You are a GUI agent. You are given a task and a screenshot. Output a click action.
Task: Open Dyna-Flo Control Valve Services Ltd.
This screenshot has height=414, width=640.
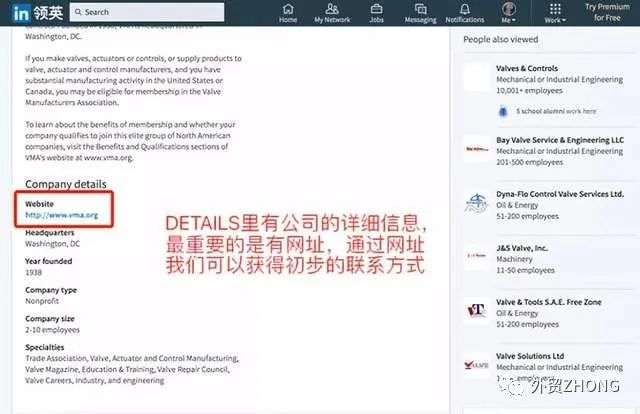pyautogui.click(x=560, y=194)
